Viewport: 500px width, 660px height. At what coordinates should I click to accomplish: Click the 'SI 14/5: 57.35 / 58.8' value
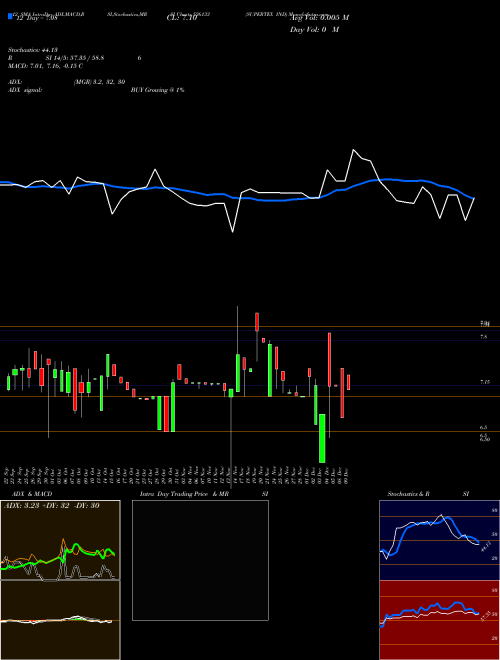pos(75,58)
